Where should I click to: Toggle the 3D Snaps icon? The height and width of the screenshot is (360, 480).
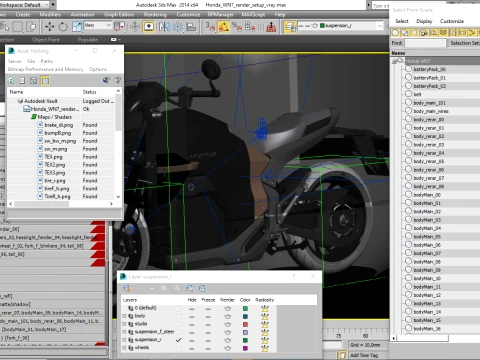point(210,26)
